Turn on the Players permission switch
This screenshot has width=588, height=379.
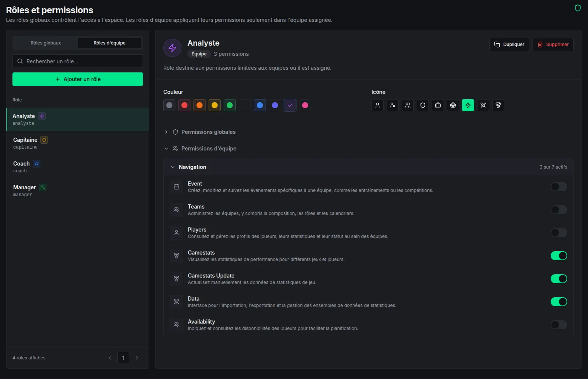(x=559, y=233)
